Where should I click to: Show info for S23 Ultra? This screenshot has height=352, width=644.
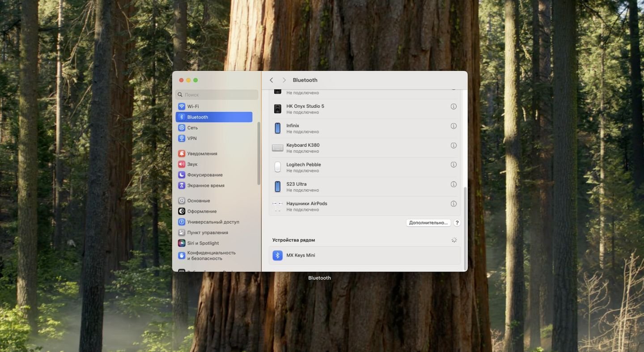(x=453, y=184)
